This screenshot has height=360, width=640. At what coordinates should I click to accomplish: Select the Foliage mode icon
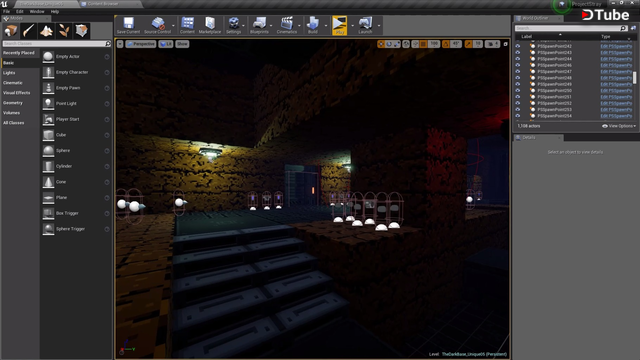click(64, 31)
